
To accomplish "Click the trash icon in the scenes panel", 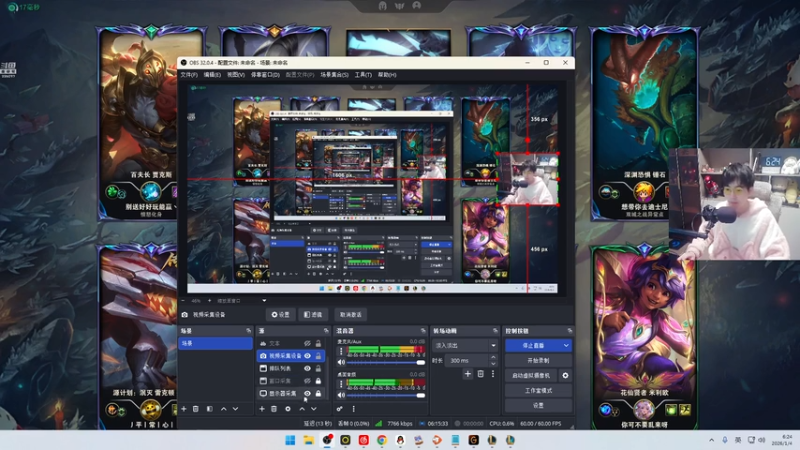I will tap(196, 409).
